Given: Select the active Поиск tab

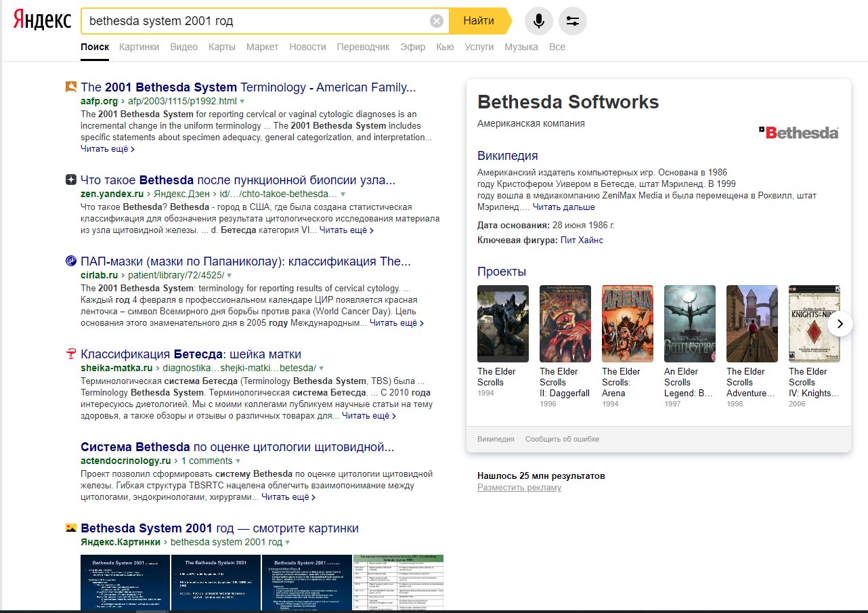Looking at the screenshot, I should [x=95, y=47].
